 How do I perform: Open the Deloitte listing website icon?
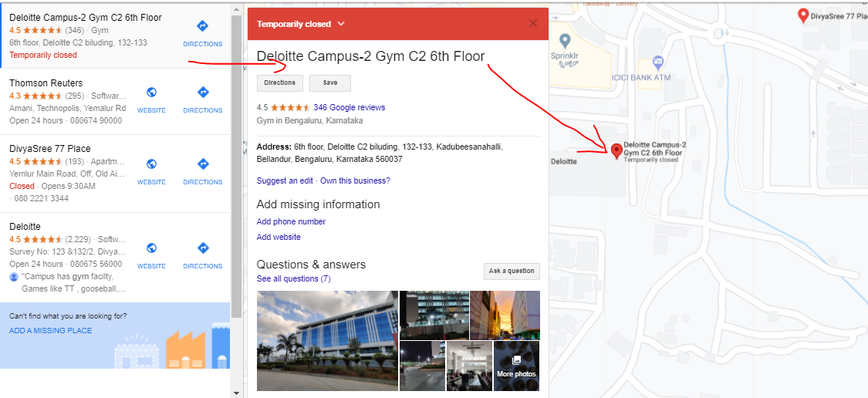click(x=151, y=248)
